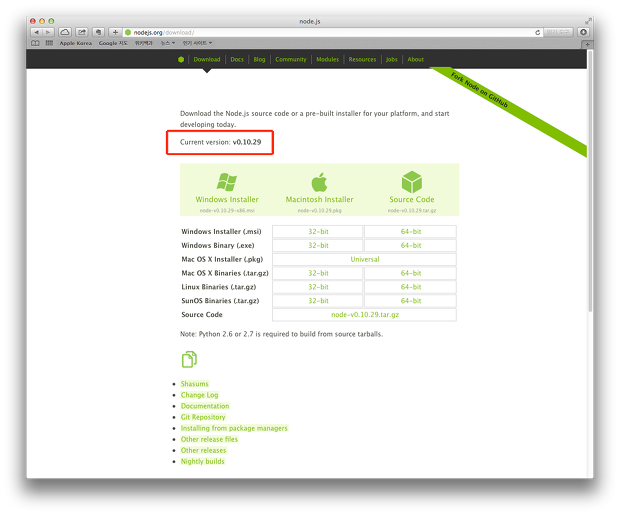This screenshot has width=620, height=515.
Task: Expand the News bookmarks folder dropdown
Action: point(168,43)
